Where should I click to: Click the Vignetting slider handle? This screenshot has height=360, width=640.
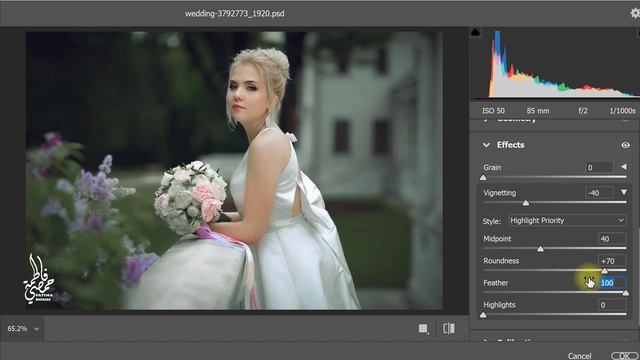point(526,203)
